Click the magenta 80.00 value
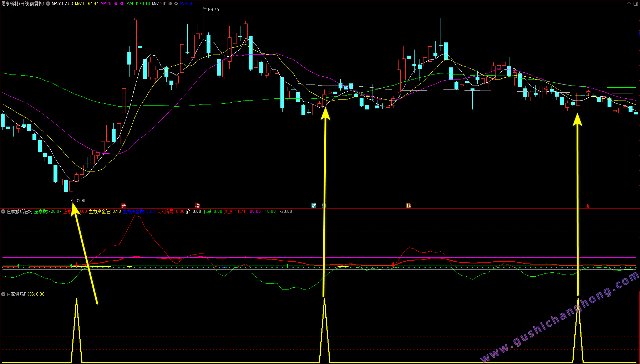Image resolution: width=640 pixels, height=364 pixels. point(255,211)
